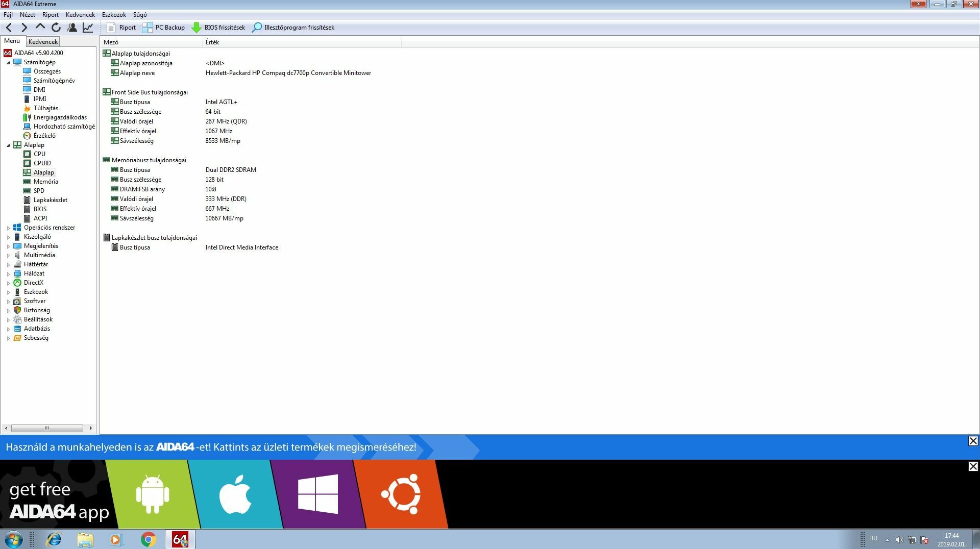Open the Riport menu
The width and height of the screenshot is (980, 549).
pos(51,15)
